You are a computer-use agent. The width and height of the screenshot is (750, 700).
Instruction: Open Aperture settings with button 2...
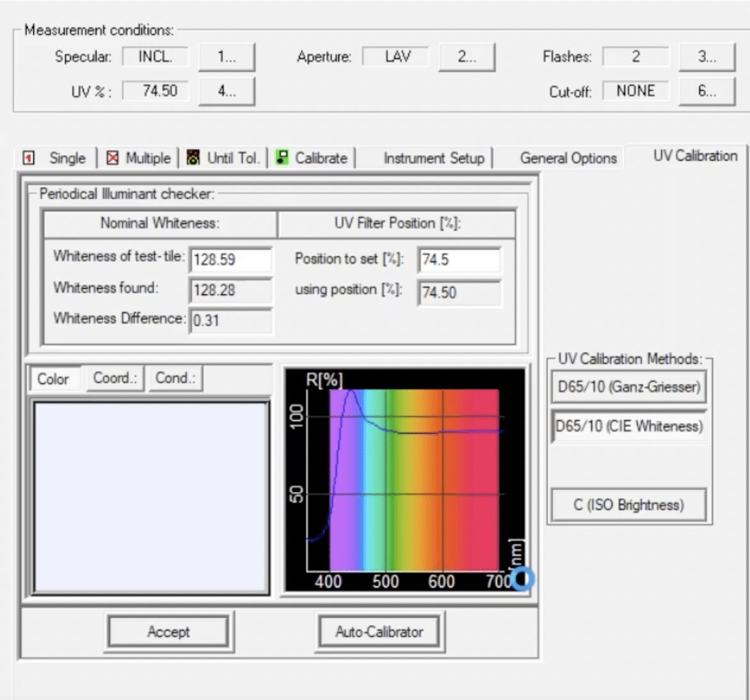click(467, 57)
